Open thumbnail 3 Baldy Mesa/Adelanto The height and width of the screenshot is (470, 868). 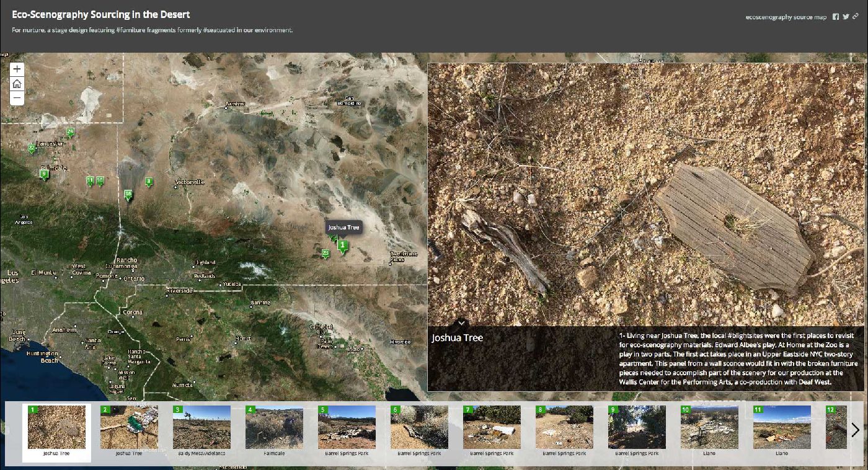click(201, 427)
